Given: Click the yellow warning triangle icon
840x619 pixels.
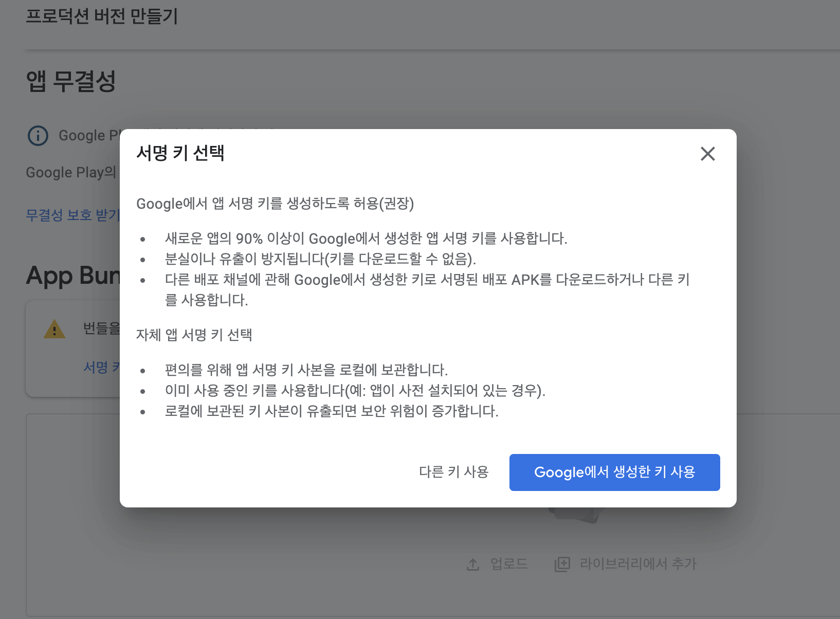Looking at the screenshot, I should click(54, 329).
